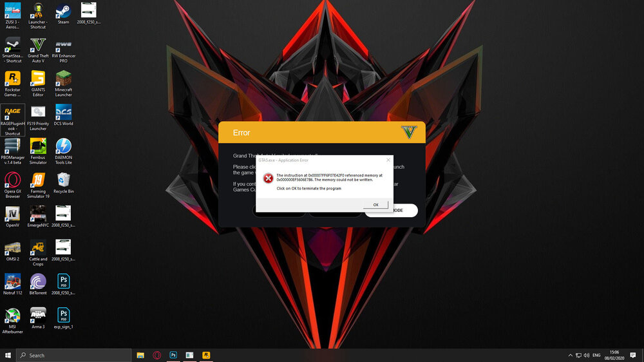Select the Launcher - Shortcut desktop icon
The width and height of the screenshot is (644, 362).
pos(38,15)
